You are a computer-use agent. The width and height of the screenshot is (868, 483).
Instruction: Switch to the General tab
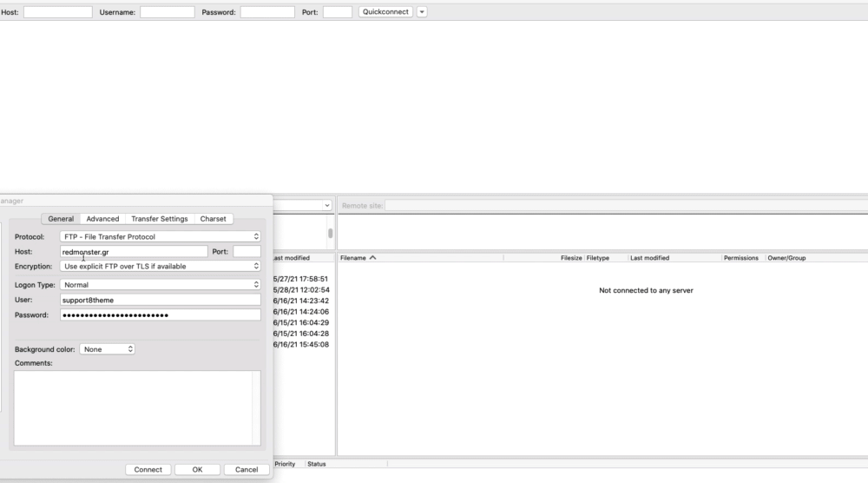click(x=61, y=219)
